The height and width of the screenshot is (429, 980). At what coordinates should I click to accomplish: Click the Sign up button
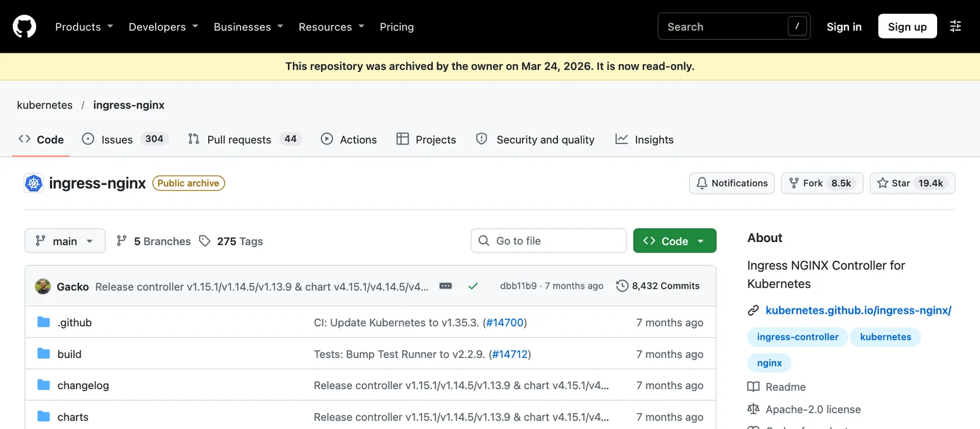pos(907,26)
